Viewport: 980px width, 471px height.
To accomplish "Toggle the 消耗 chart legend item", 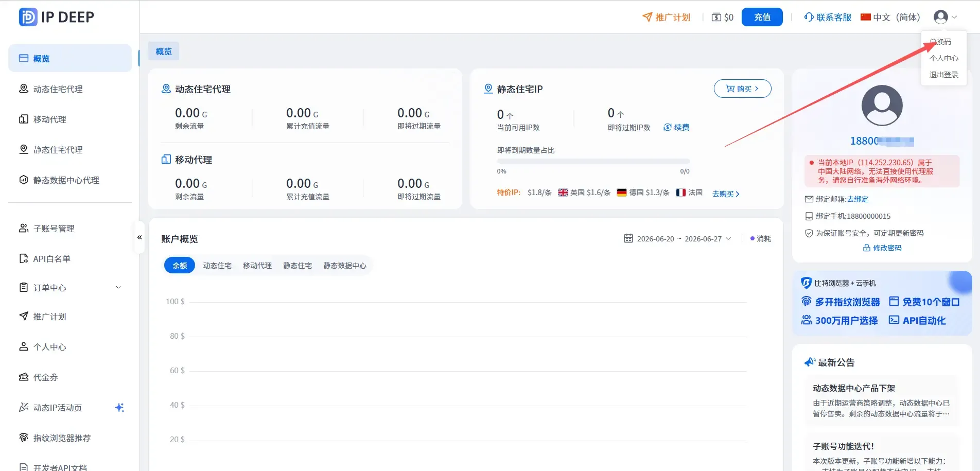I will pyautogui.click(x=761, y=239).
